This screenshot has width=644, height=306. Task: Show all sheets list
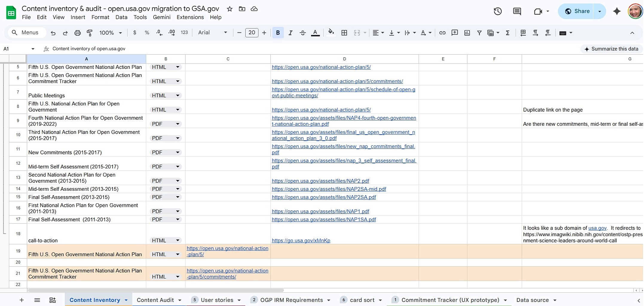(x=37, y=300)
